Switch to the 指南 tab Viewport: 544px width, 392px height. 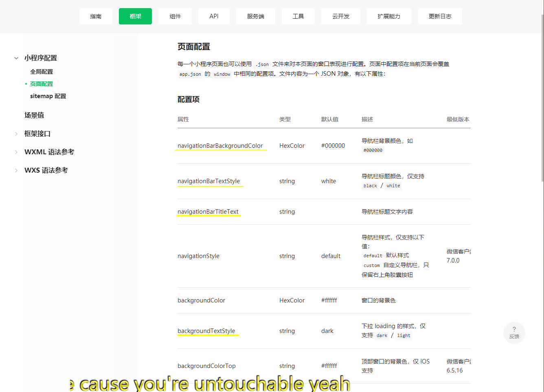tap(96, 16)
